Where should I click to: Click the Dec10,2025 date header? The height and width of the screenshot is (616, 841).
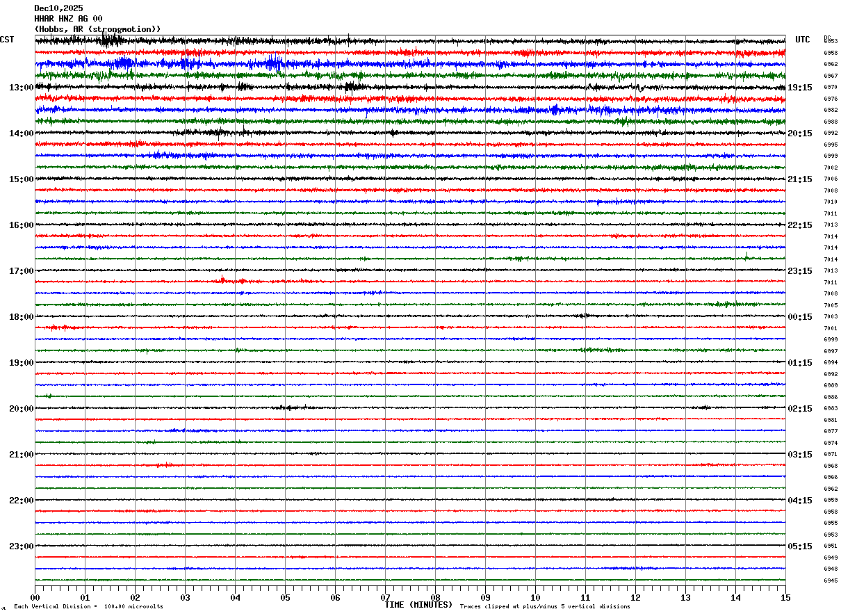(x=58, y=8)
